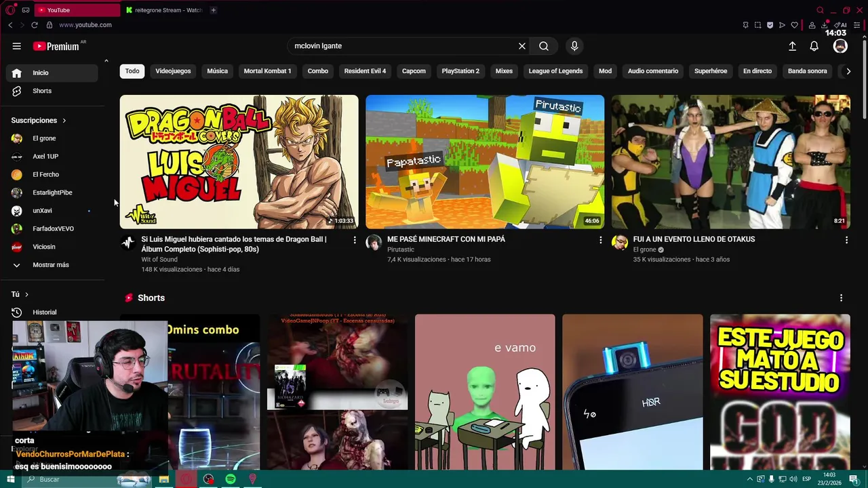Select the League of Legends chip
The image size is (868, 488).
tap(555, 71)
